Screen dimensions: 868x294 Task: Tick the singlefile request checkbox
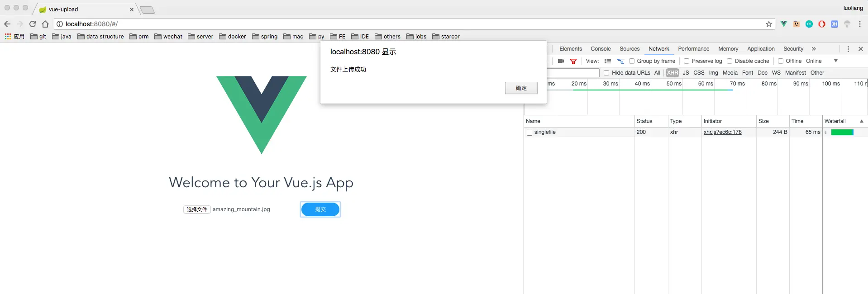pos(529,132)
